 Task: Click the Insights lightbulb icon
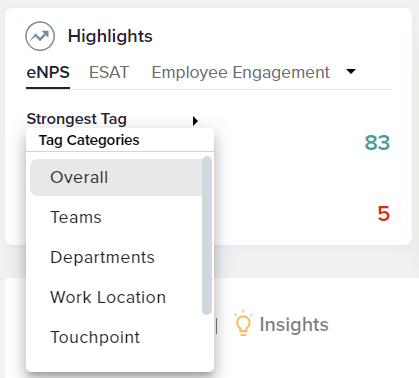[x=243, y=323]
